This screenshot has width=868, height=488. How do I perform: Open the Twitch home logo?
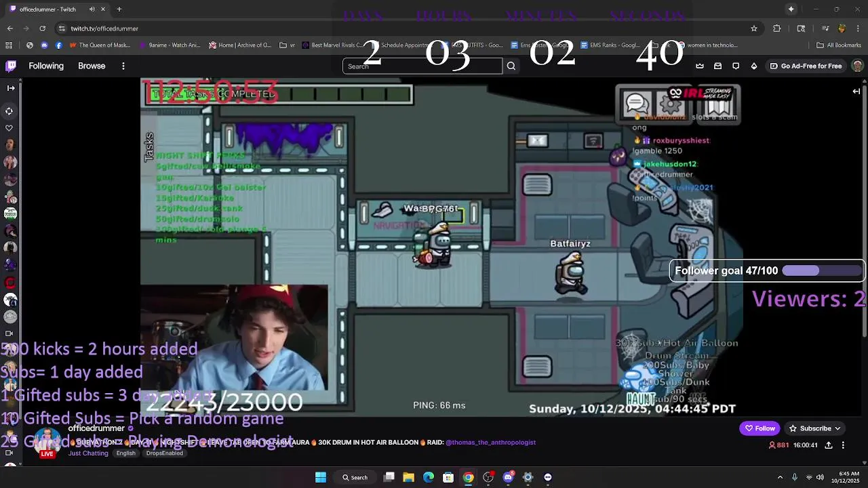(x=11, y=66)
